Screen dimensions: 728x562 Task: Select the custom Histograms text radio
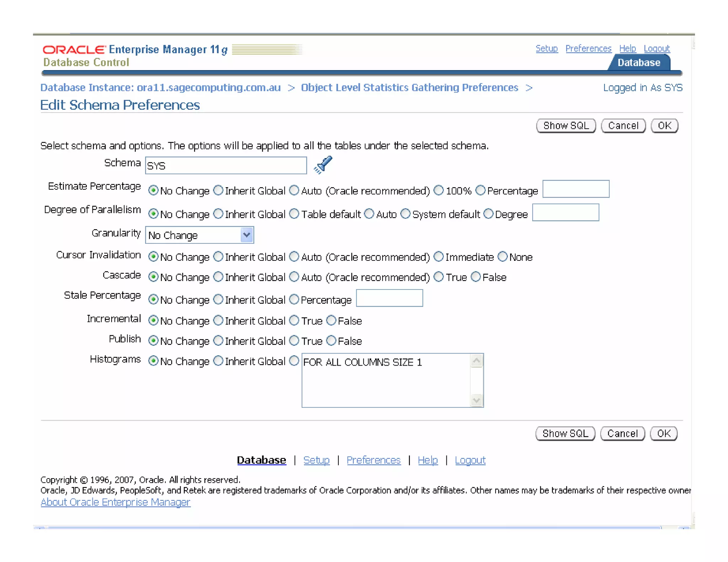pos(294,361)
